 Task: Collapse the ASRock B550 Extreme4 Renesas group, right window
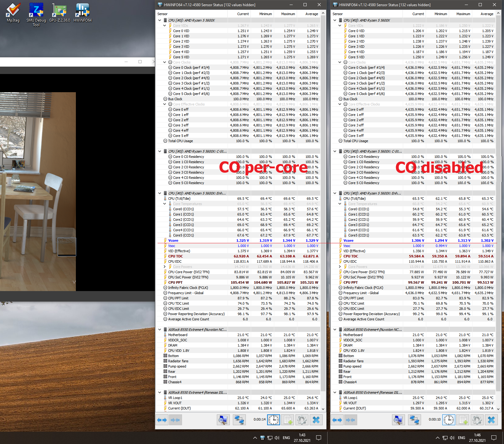[x=335, y=393]
